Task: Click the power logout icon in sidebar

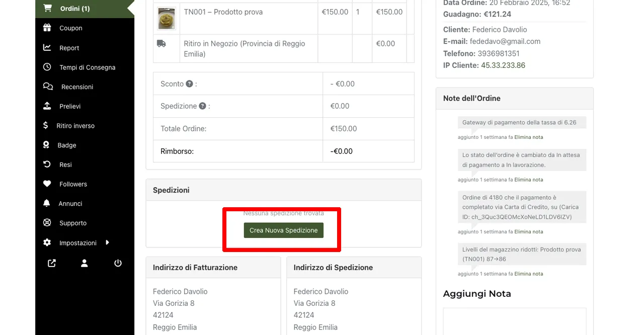Action: point(118,263)
